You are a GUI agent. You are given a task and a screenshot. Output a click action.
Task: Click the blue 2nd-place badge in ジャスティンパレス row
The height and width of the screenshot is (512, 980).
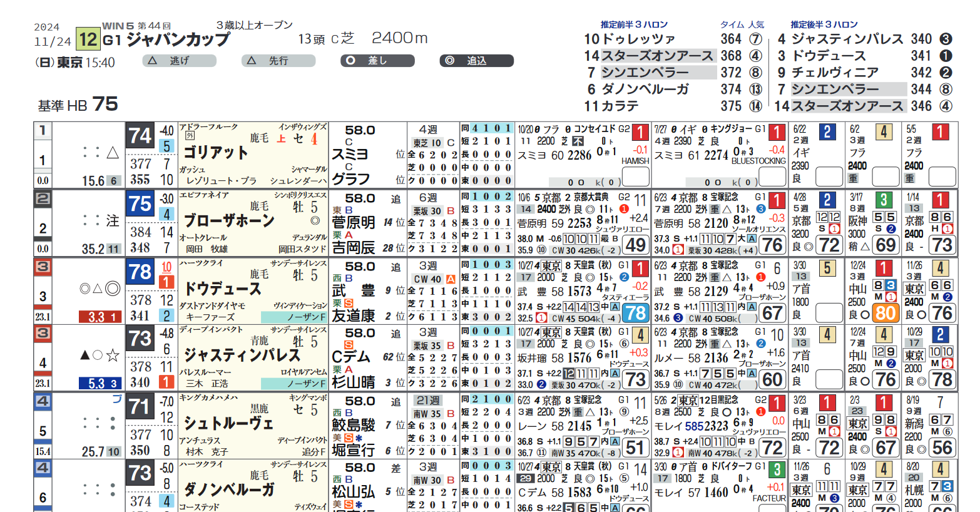pyautogui.click(x=940, y=334)
